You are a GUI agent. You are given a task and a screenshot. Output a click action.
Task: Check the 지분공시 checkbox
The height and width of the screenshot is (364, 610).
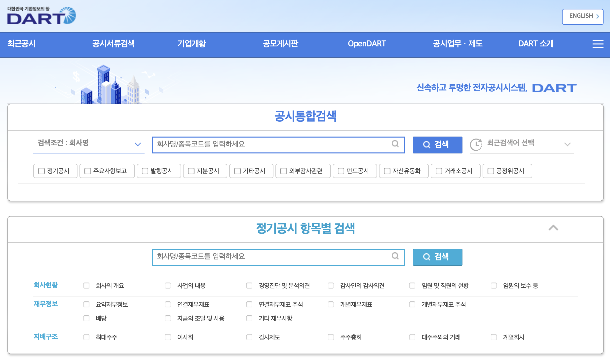[x=191, y=171]
